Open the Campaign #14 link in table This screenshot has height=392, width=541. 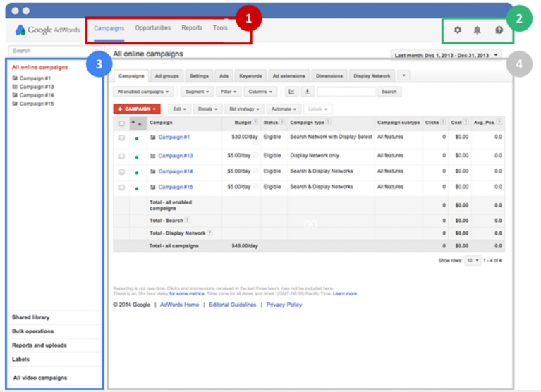pos(175,171)
